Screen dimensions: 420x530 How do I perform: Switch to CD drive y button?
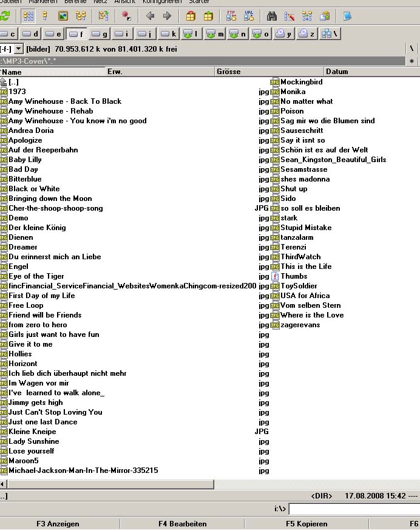coord(283,34)
